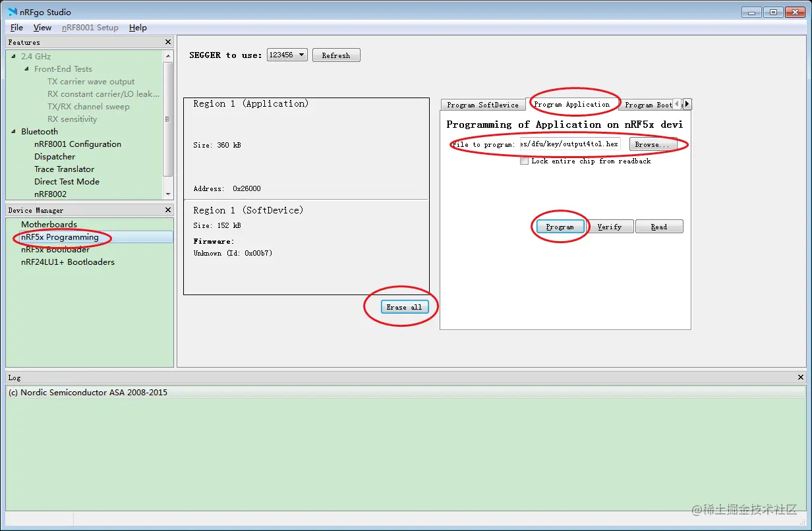Open Dispatcher in Features tree
The image size is (812, 531).
click(55, 157)
